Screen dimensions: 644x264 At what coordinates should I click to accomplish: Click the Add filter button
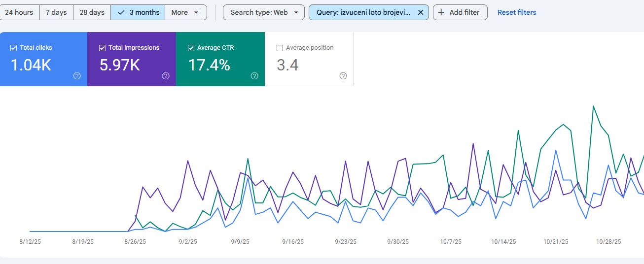tap(460, 12)
